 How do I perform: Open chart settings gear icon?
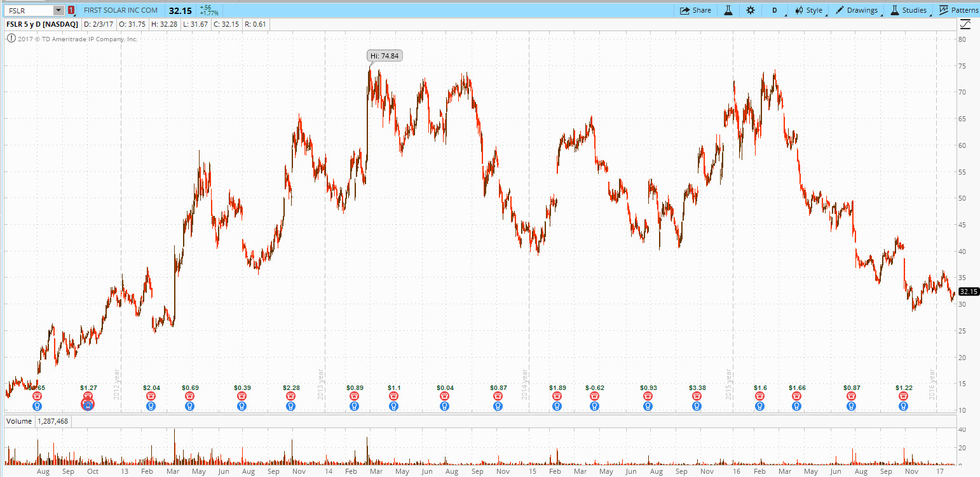pyautogui.click(x=751, y=10)
